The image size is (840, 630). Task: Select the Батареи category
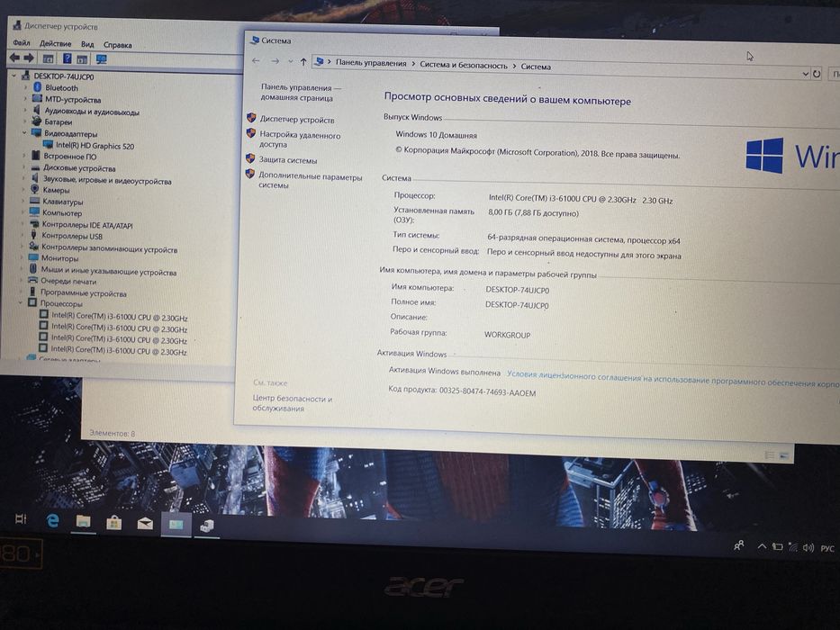tap(58, 121)
